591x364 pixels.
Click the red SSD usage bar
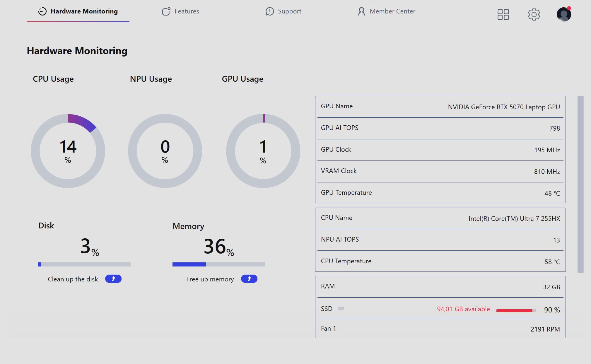click(x=516, y=311)
